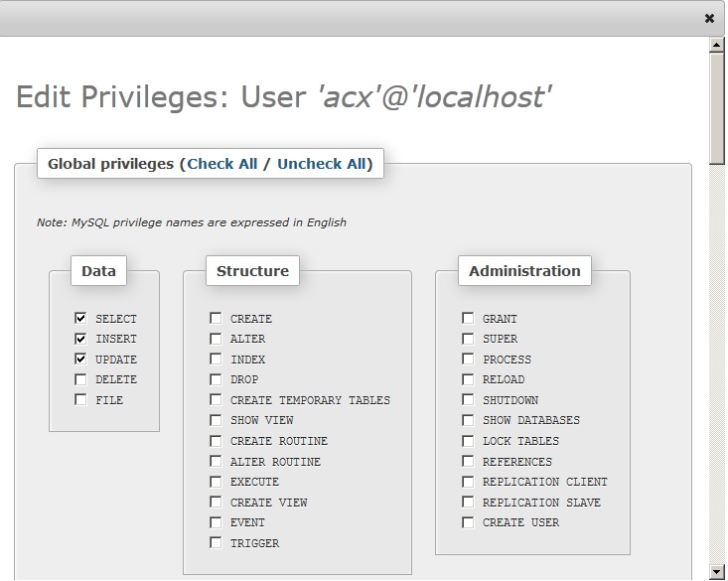Tick the CREATE USER checkbox
This screenshot has height=581, width=728.
[x=468, y=522]
